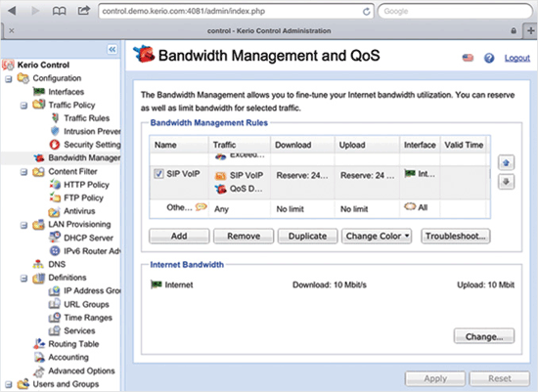Click the Google search field
Screen dimensions: 538x392
pos(455,12)
